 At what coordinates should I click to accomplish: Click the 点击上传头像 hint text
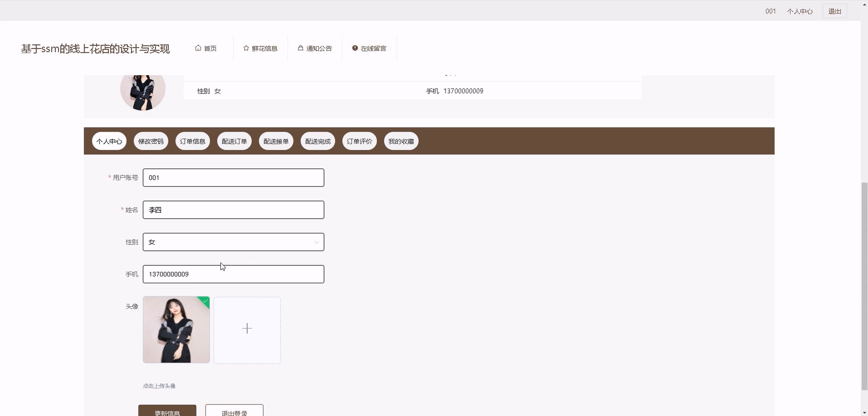tap(159, 386)
